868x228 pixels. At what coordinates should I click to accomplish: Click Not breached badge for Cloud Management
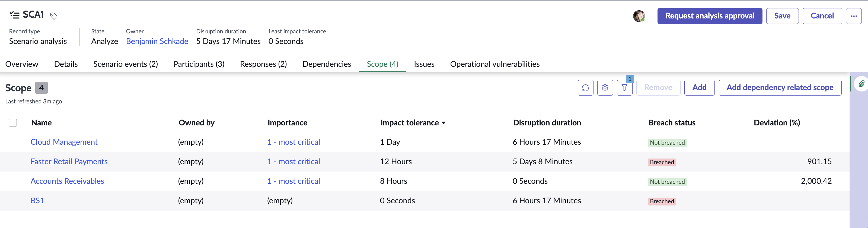click(x=667, y=143)
